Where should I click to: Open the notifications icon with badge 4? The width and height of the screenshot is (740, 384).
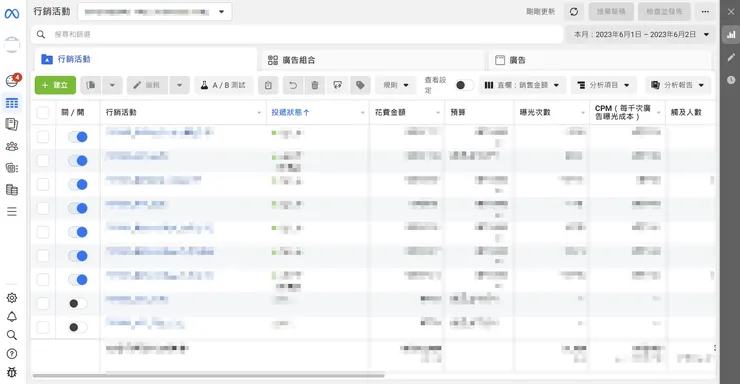(12, 81)
